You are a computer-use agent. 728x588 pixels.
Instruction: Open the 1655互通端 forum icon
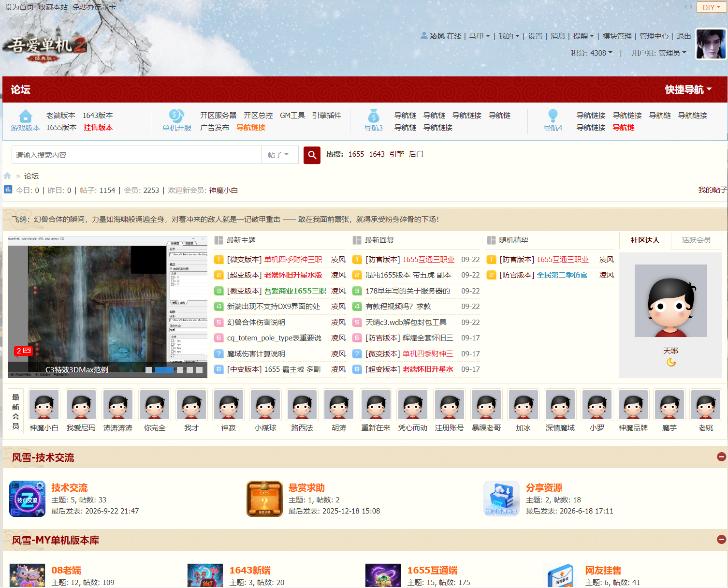point(383,576)
